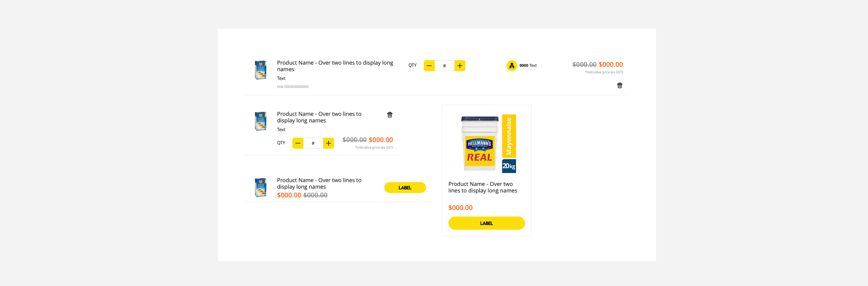Click the quantity field in the first cart row

click(x=444, y=66)
